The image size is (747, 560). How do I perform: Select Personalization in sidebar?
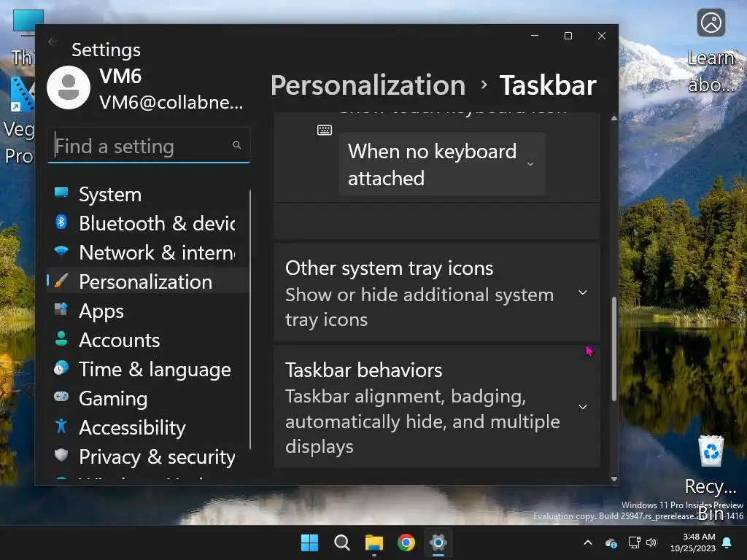coord(147,281)
